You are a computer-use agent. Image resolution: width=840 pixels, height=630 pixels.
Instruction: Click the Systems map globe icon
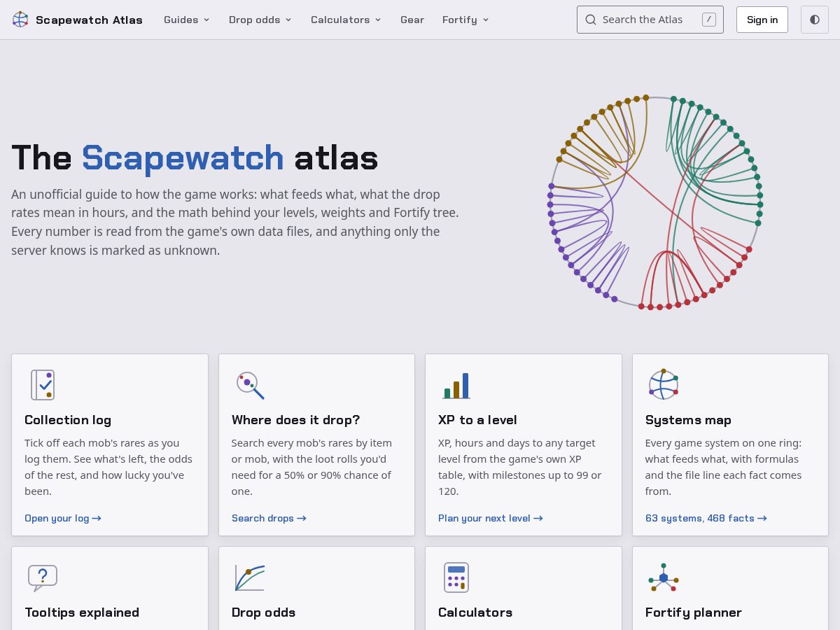tap(663, 385)
